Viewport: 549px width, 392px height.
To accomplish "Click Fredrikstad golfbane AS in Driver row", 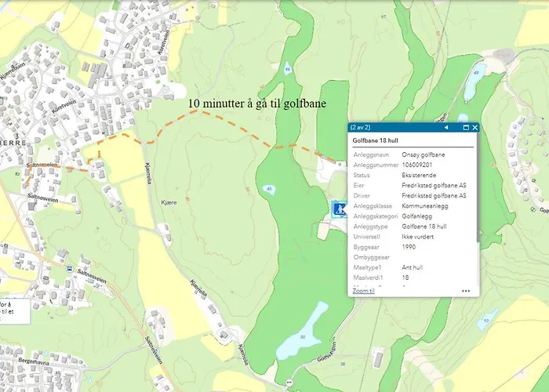I will pyautogui.click(x=434, y=196).
